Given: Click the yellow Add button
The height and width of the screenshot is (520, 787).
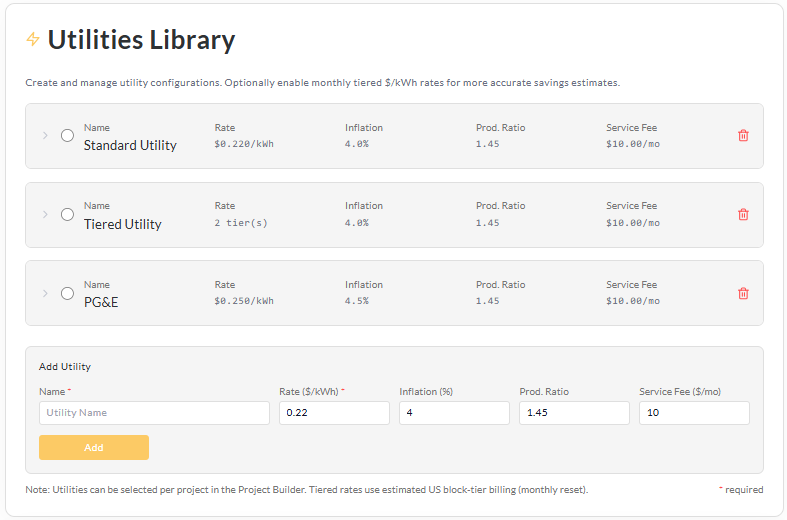Looking at the screenshot, I should [x=94, y=447].
